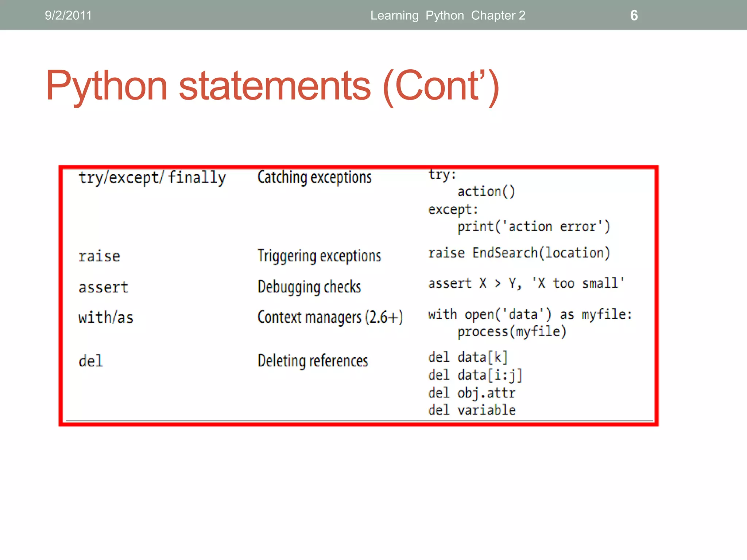Click slide number 6 in header
Viewport: 747px width, 560px height.
(x=634, y=15)
